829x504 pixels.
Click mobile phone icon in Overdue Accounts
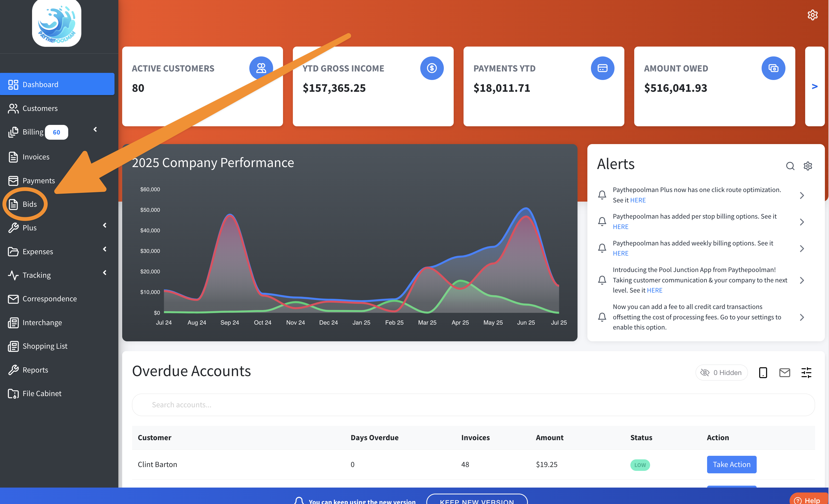[763, 373]
